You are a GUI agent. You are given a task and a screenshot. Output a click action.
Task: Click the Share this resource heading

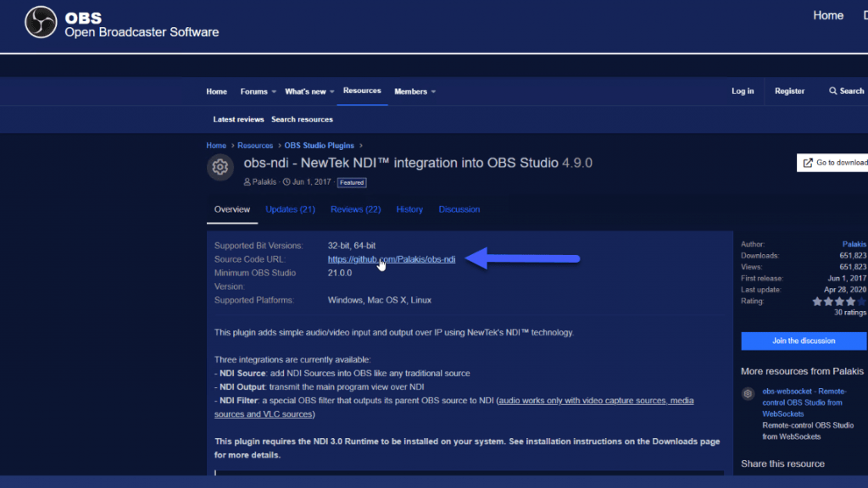[782, 463]
